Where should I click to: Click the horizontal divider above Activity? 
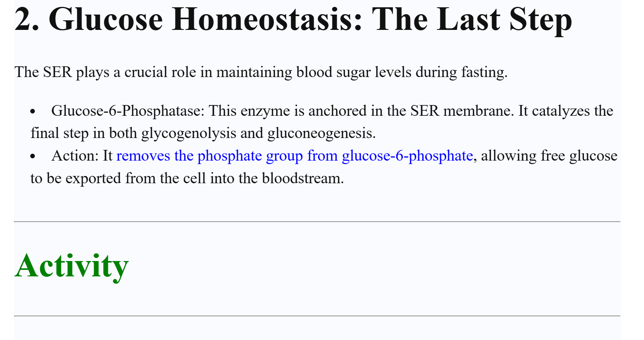(317, 222)
